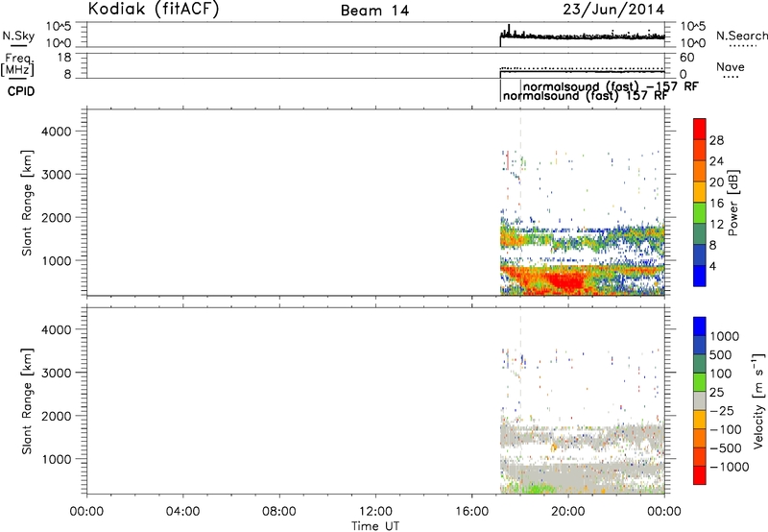Click the yellow 16 dB segment of the power colorbar
The width and height of the screenshot is (768, 532).
click(700, 191)
